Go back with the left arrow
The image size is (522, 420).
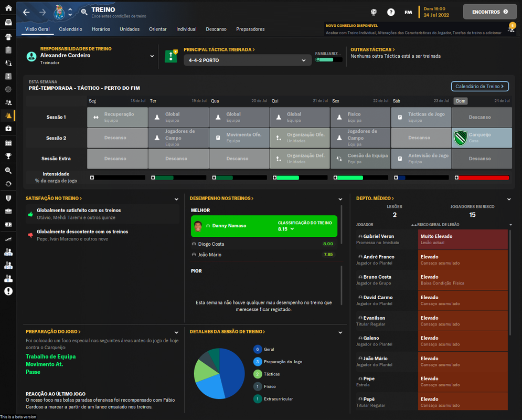click(x=26, y=12)
